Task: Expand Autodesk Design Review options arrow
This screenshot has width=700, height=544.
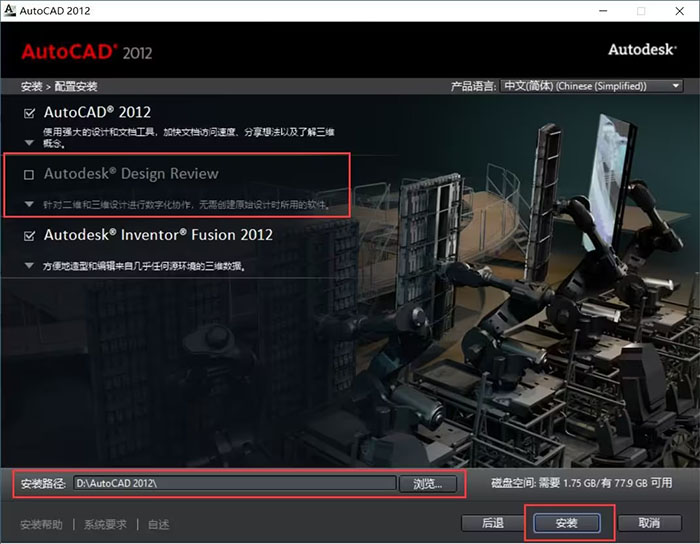Action: 29,204
